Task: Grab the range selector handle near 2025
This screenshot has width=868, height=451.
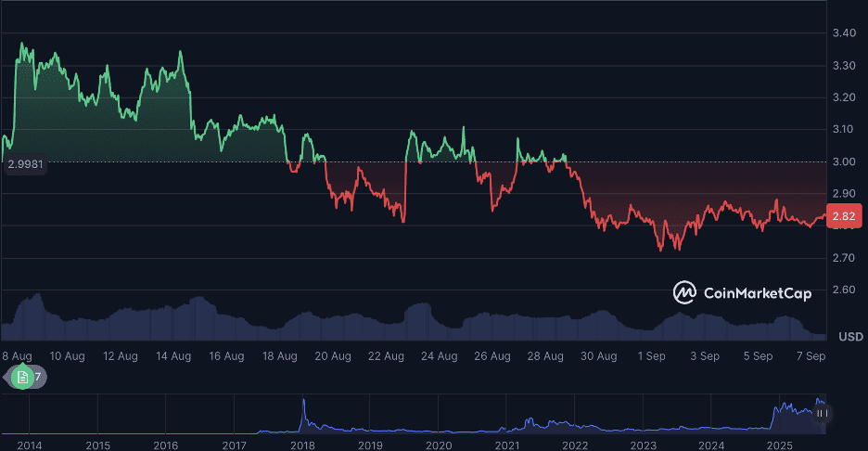Action: tap(822, 413)
